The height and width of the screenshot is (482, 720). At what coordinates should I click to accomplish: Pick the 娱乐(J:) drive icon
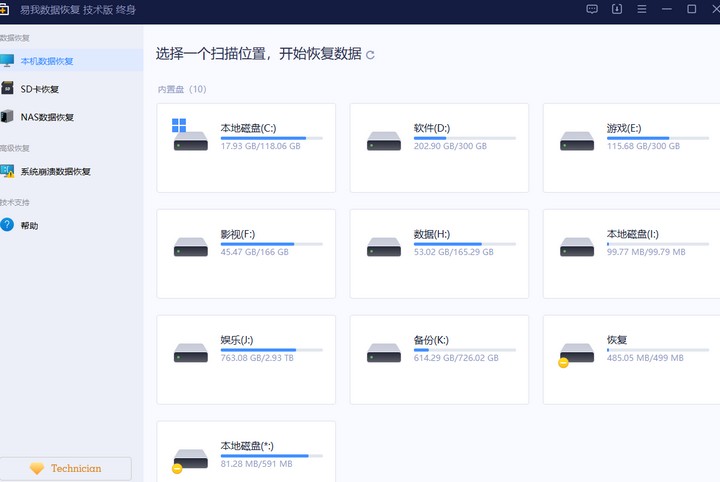click(x=190, y=352)
